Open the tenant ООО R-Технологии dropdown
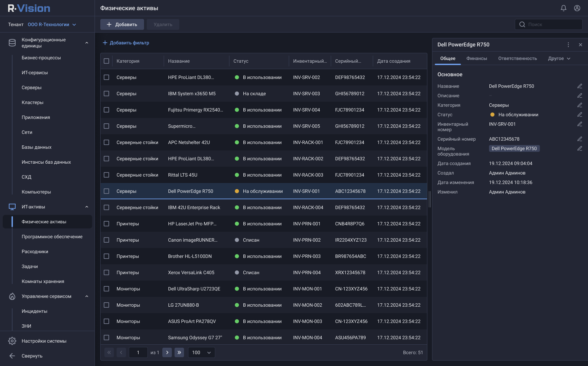Image resolution: width=588 pixels, height=366 pixels. tap(52, 24)
